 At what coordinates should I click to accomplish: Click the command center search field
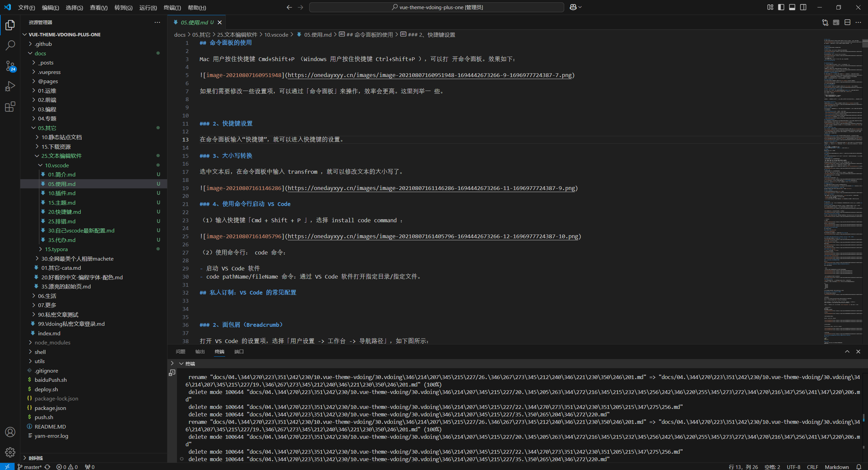[x=437, y=7]
